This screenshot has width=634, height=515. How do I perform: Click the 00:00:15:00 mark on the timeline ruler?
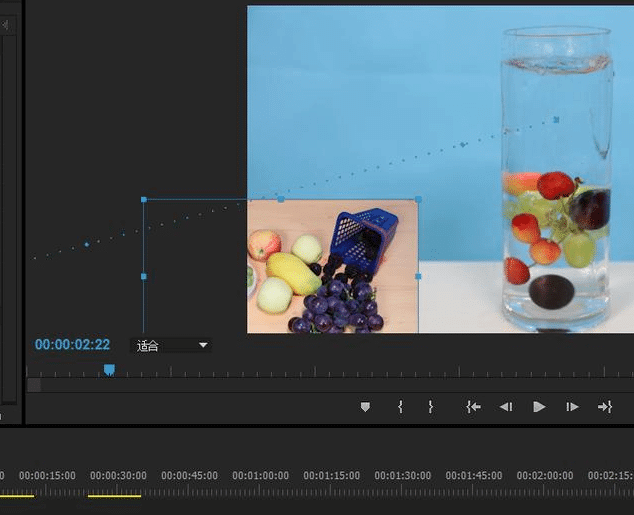[x=47, y=475]
